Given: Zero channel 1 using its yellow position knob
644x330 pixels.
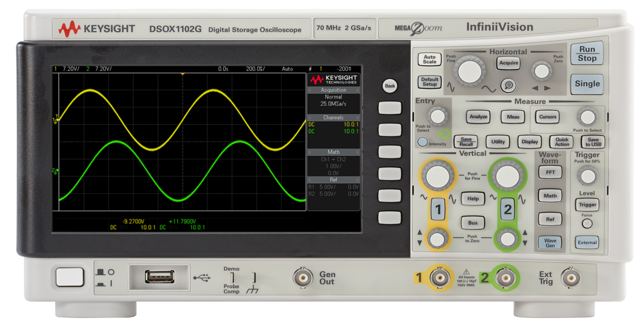Looking at the screenshot, I should click(438, 238).
